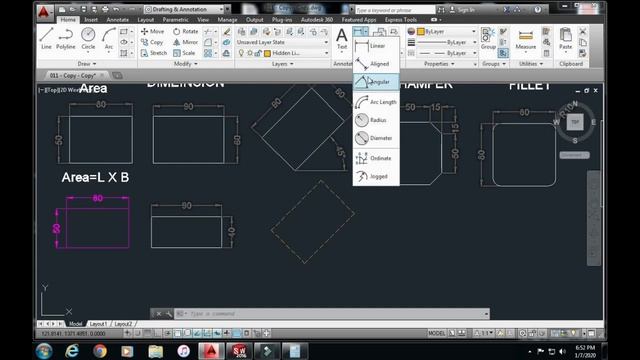Switch to the Layout2 tab
Viewport: 640px width, 360px height.
123,324
